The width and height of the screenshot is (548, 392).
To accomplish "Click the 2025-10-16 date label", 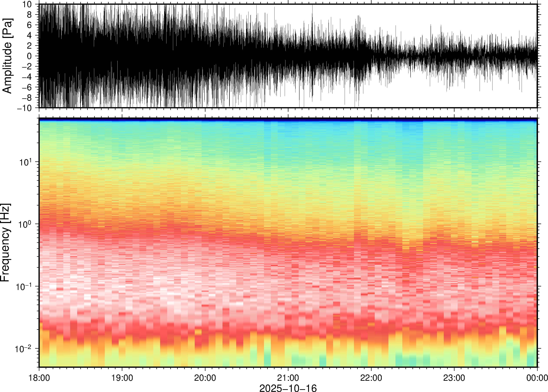I will click(x=288, y=388).
